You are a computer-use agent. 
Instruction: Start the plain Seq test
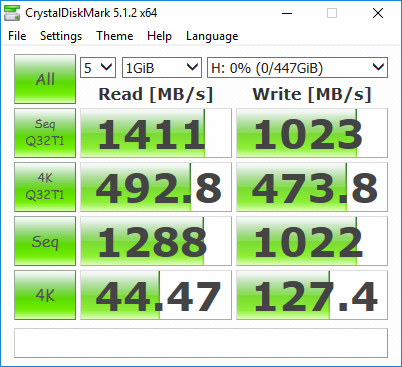click(45, 241)
